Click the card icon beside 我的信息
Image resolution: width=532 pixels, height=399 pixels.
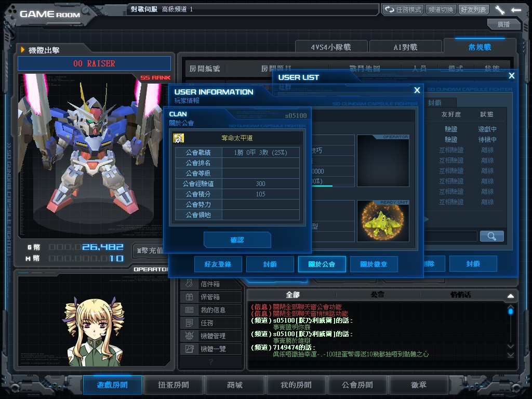coord(189,310)
